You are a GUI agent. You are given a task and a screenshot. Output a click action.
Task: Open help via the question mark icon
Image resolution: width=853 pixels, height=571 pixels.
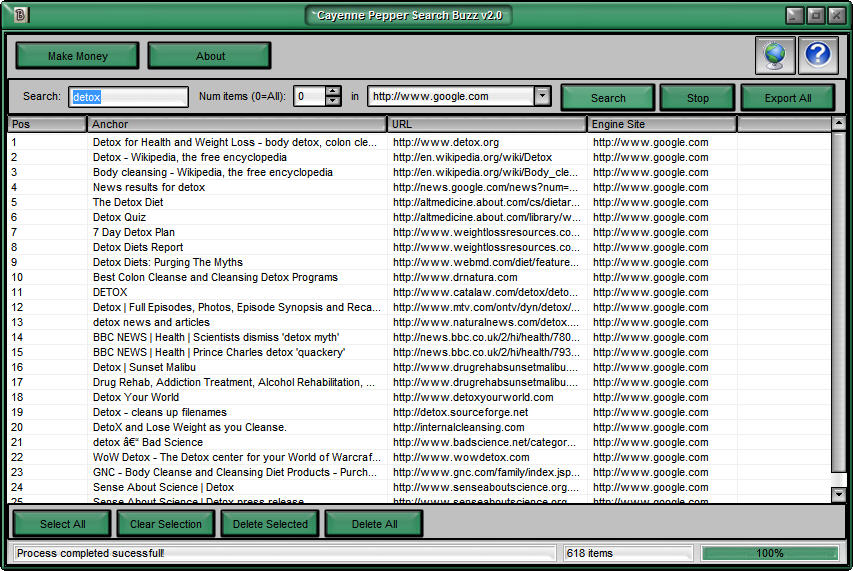tap(818, 55)
